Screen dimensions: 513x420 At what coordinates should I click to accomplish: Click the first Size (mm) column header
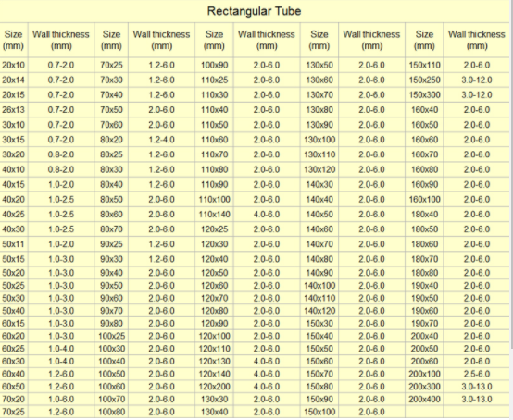click(13, 40)
